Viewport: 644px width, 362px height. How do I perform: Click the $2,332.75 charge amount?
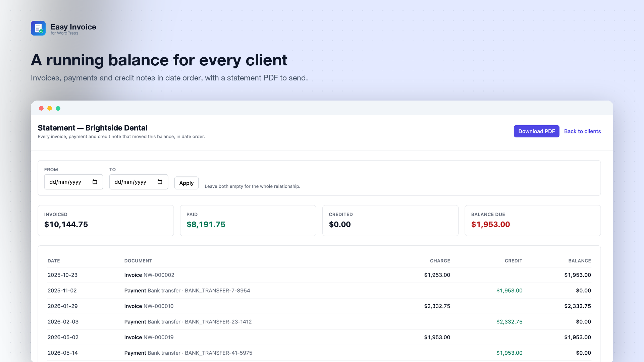coord(437,306)
